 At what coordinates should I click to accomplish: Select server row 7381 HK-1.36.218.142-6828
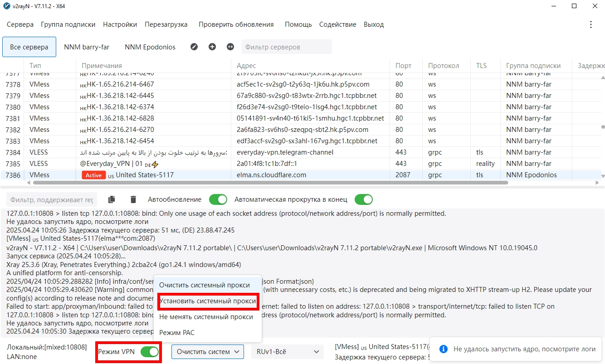point(301,118)
